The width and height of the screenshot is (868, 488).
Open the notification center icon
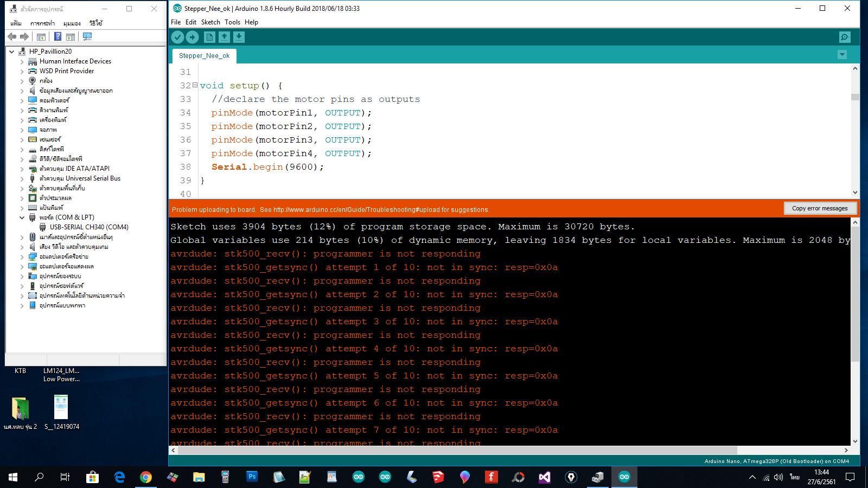(850, 477)
